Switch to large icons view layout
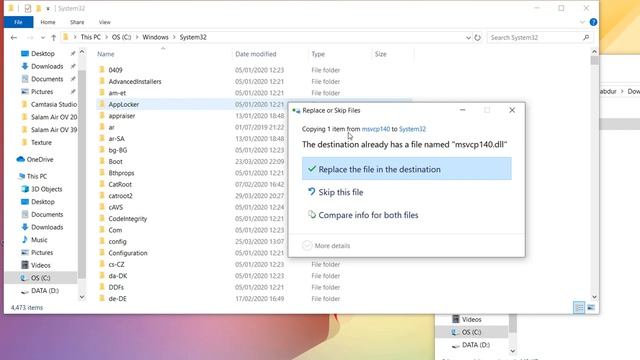 pos(591,307)
